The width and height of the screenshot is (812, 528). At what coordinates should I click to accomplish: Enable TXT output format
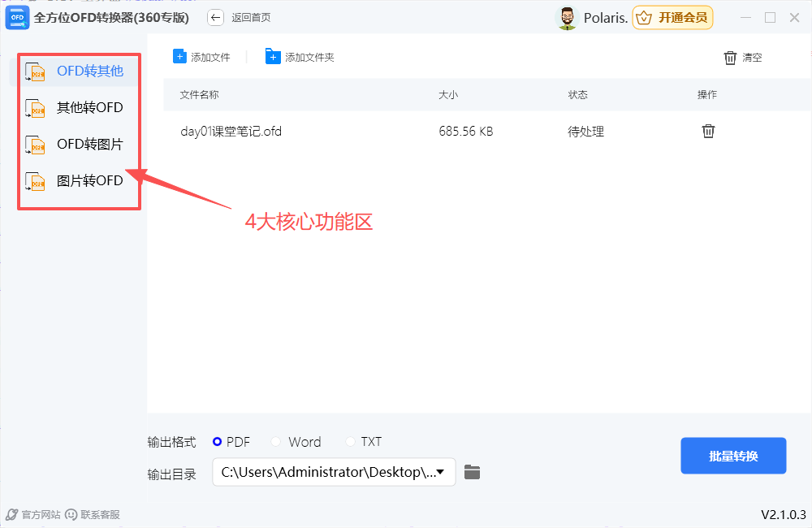350,441
